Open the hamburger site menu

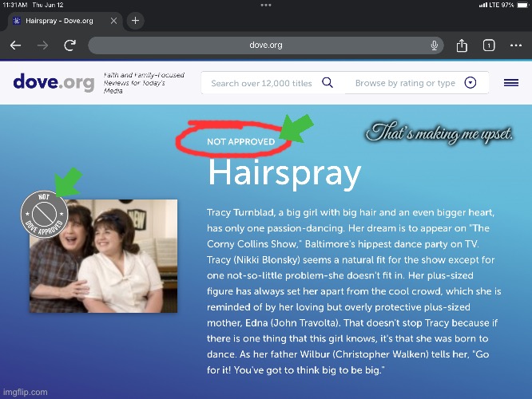point(511,82)
